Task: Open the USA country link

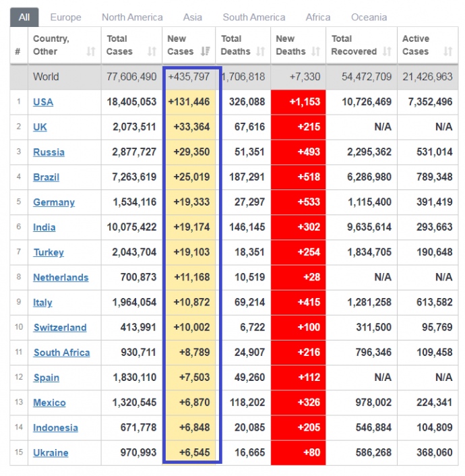Action: (43, 102)
